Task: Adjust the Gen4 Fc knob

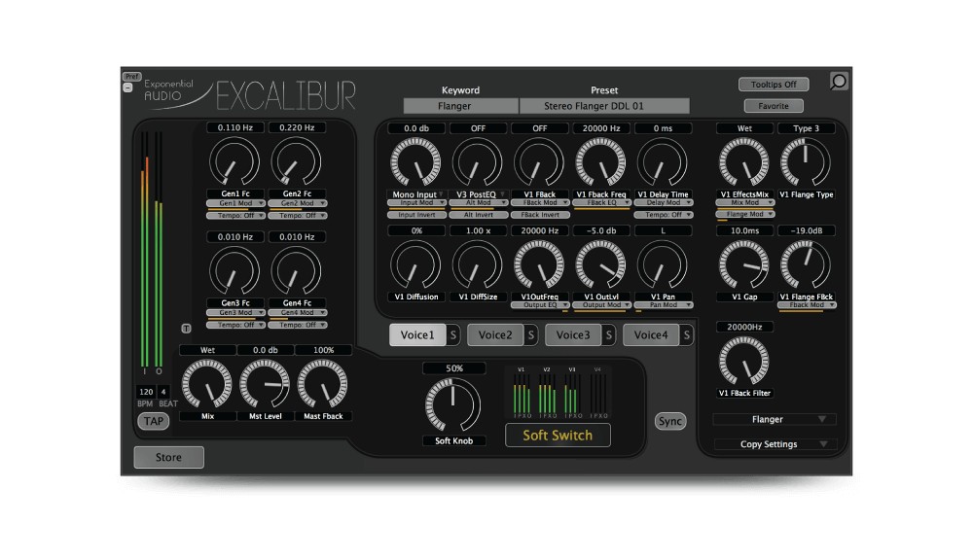Action: coord(297,271)
